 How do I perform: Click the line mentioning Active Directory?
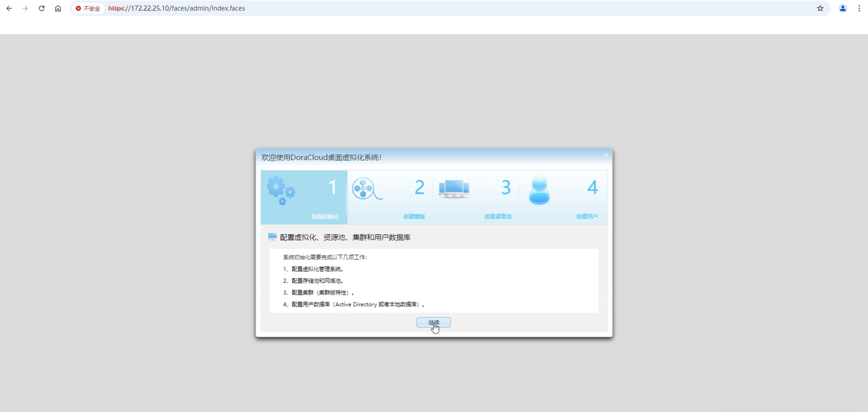tap(354, 304)
